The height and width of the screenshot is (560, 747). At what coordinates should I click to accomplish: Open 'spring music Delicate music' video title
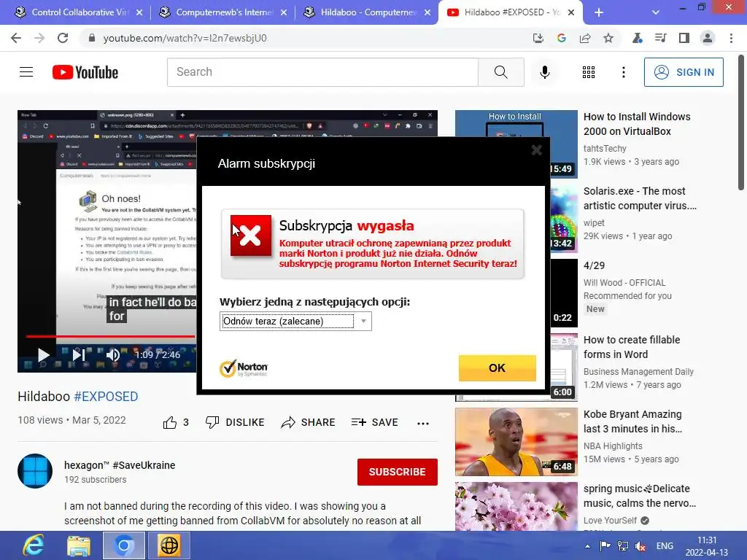coord(639,496)
